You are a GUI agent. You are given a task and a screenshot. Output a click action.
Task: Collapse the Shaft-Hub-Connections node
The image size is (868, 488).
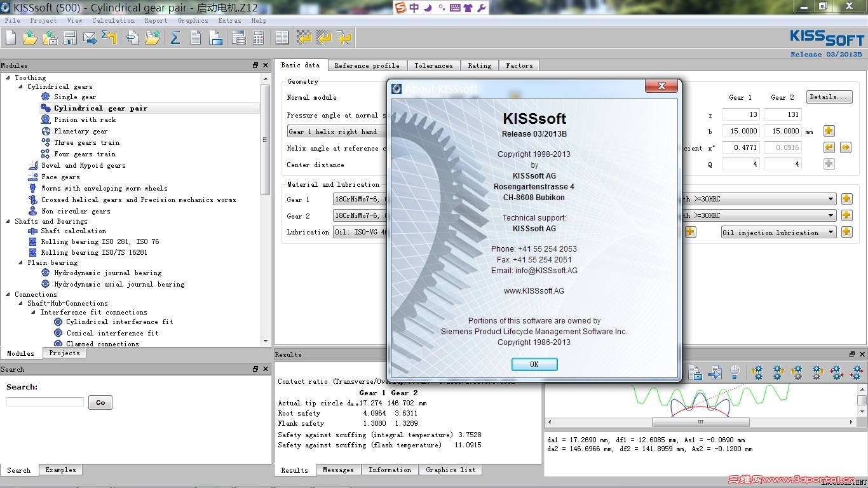pos(21,303)
